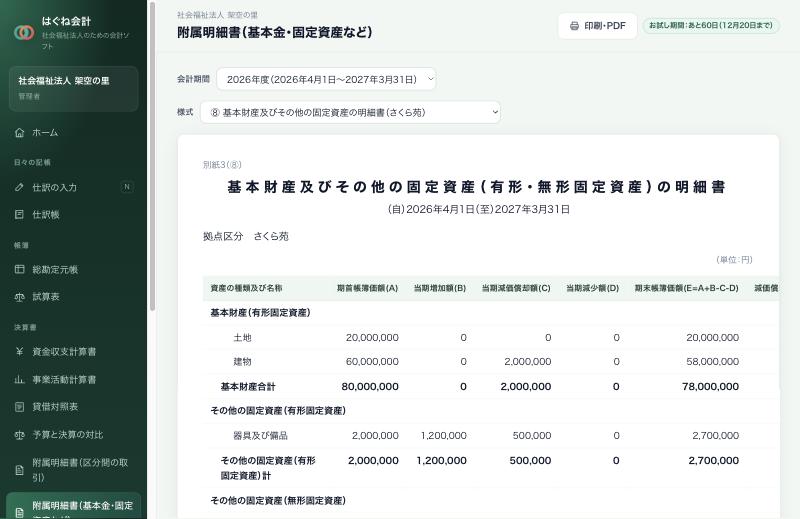Click the sheet icon for 貸借対照表
Image resolution: width=800 pixels, height=519 pixels.
tap(19, 407)
